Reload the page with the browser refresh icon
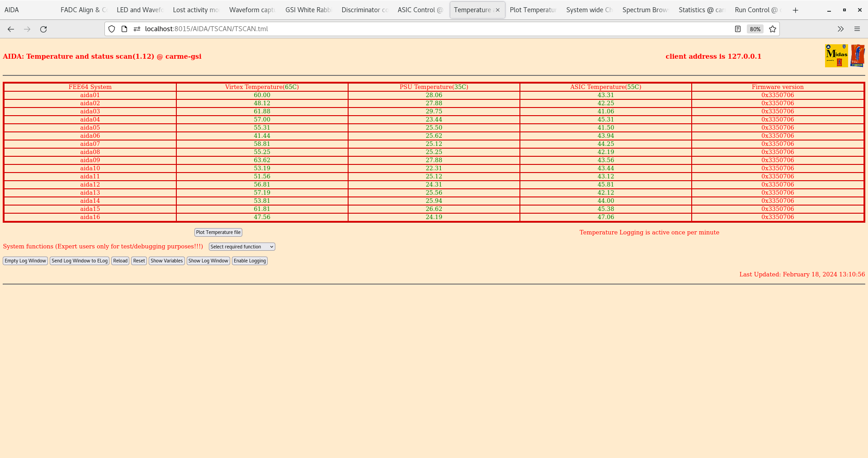This screenshot has width=868, height=458. [x=43, y=29]
